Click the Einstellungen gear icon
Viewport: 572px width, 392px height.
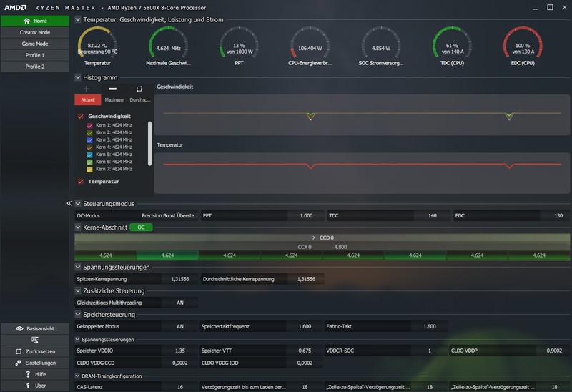[18, 363]
